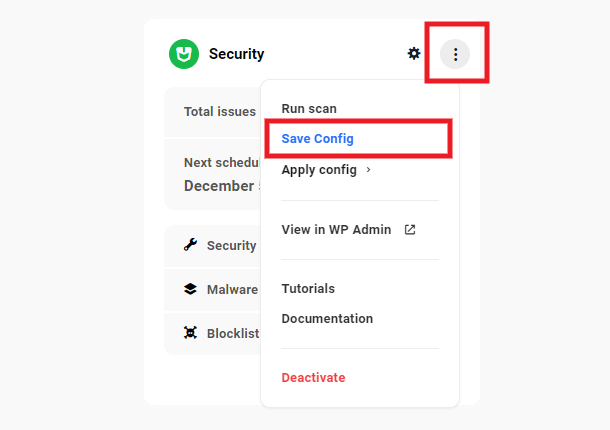Click the Next scheduled scan date
Image resolution: width=610 pixels, height=430 pixels.
[x=222, y=186]
